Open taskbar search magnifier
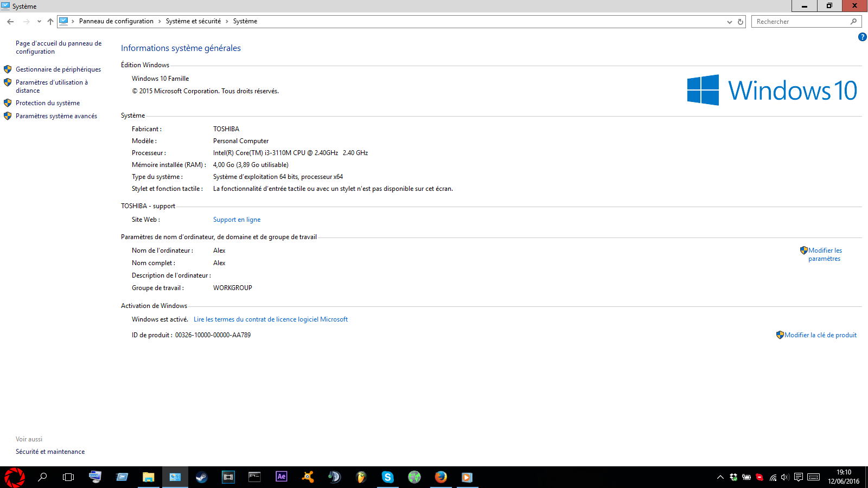 click(x=42, y=477)
